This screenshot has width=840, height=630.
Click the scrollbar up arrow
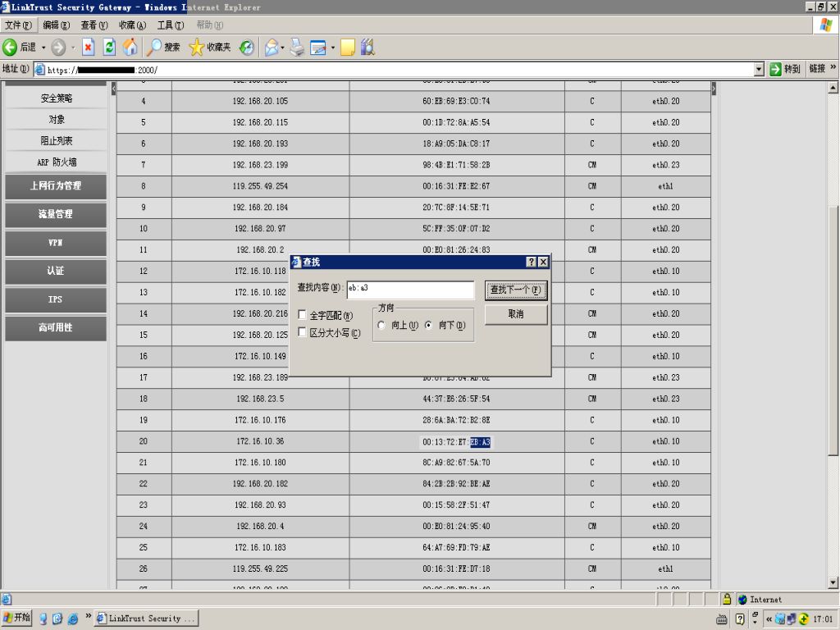coord(833,87)
